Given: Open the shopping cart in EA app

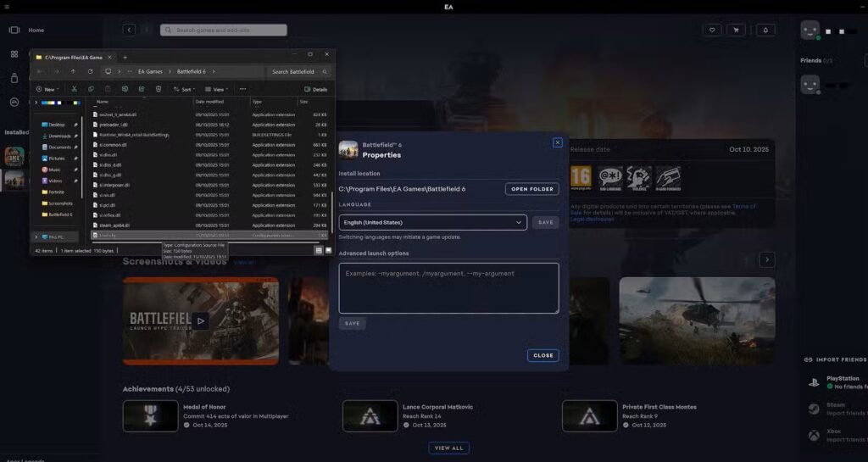Looking at the screenshot, I should [736, 30].
